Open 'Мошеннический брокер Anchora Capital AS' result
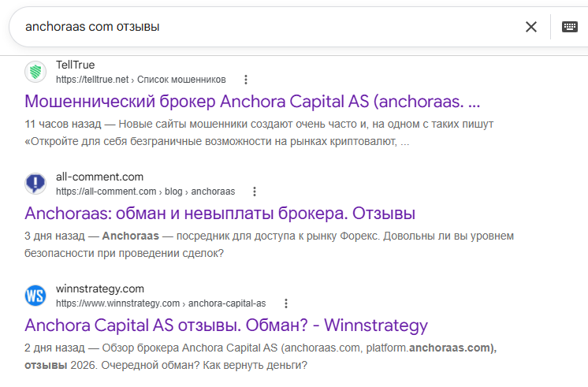 252,101
